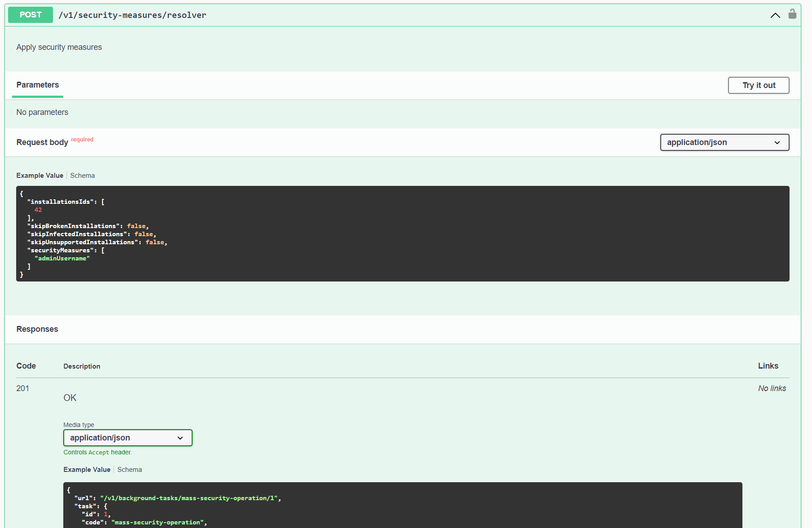Click the Media type dropdown arrow
The height and width of the screenshot is (528, 812).
point(180,438)
